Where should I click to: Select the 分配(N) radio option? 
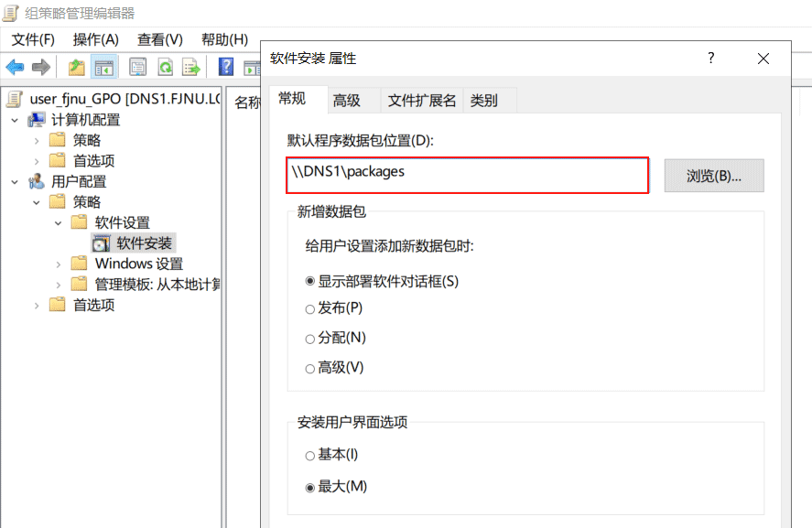tap(309, 339)
